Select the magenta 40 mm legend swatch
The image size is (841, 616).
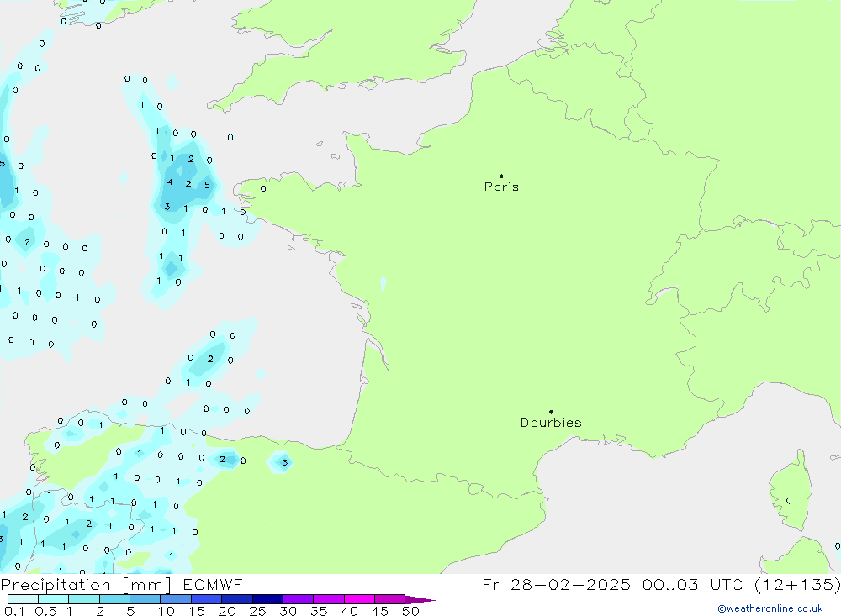coord(359,599)
